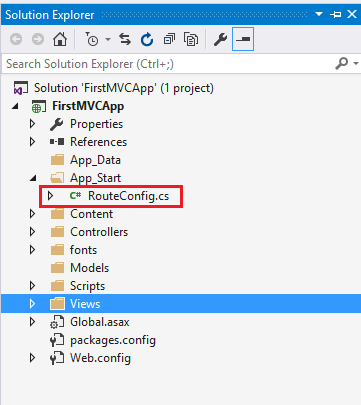Select the packages.config file

pyautogui.click(x=113, y=340)
